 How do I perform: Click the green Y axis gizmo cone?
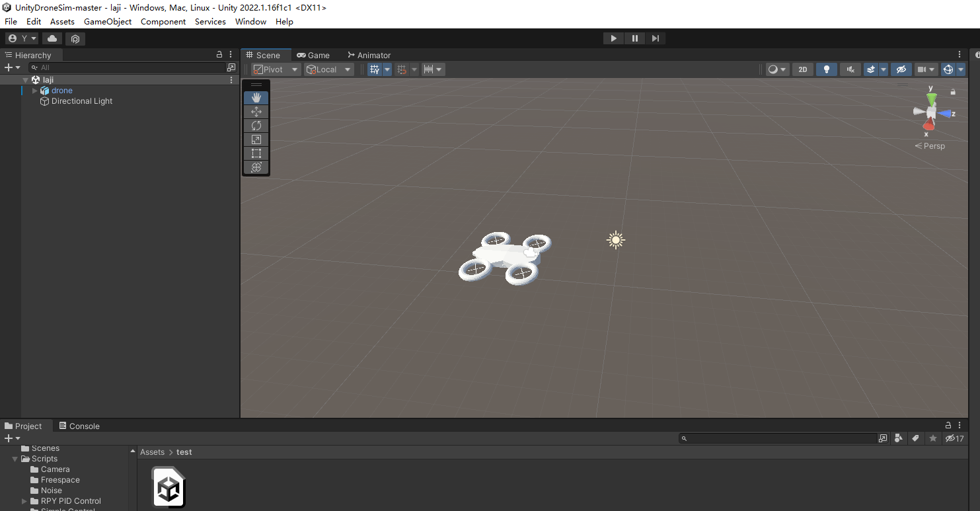931,98
